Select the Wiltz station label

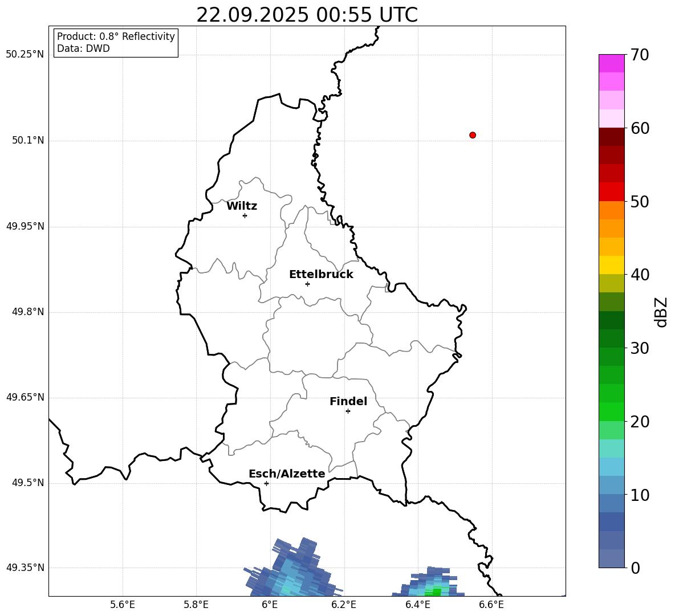pos(242,206)
